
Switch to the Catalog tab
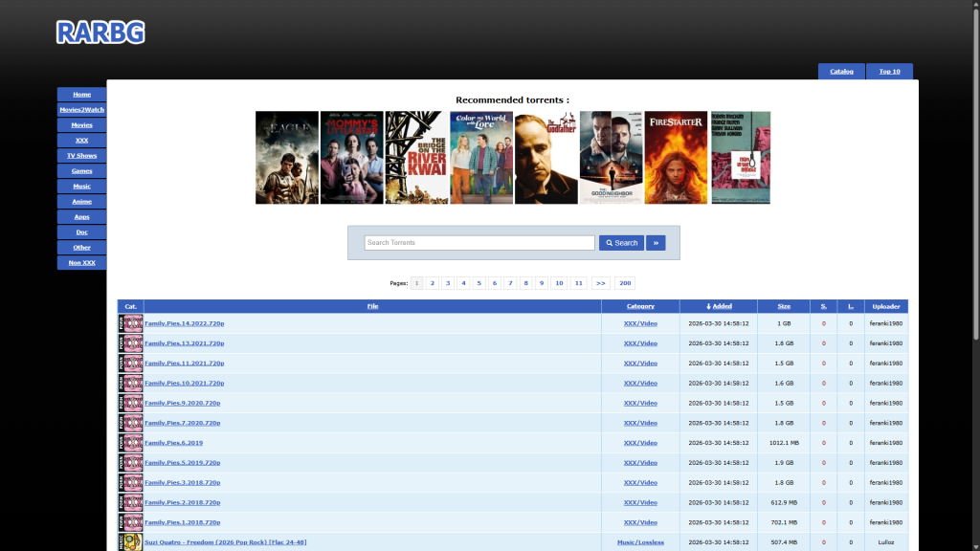point(841,72)
